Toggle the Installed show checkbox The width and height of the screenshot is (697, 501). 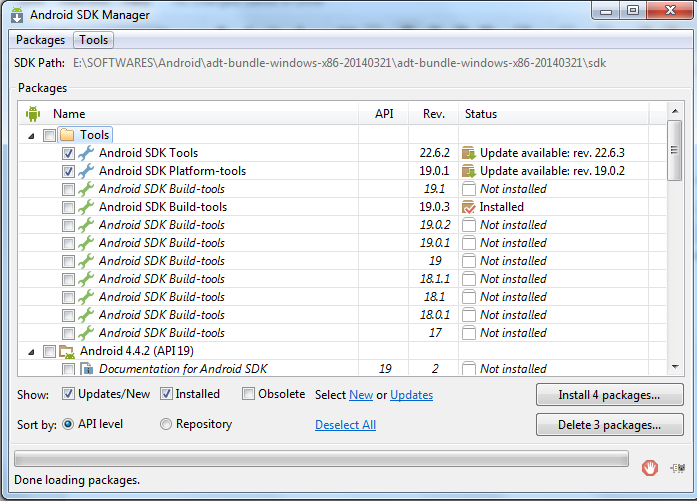pos(166,394)
